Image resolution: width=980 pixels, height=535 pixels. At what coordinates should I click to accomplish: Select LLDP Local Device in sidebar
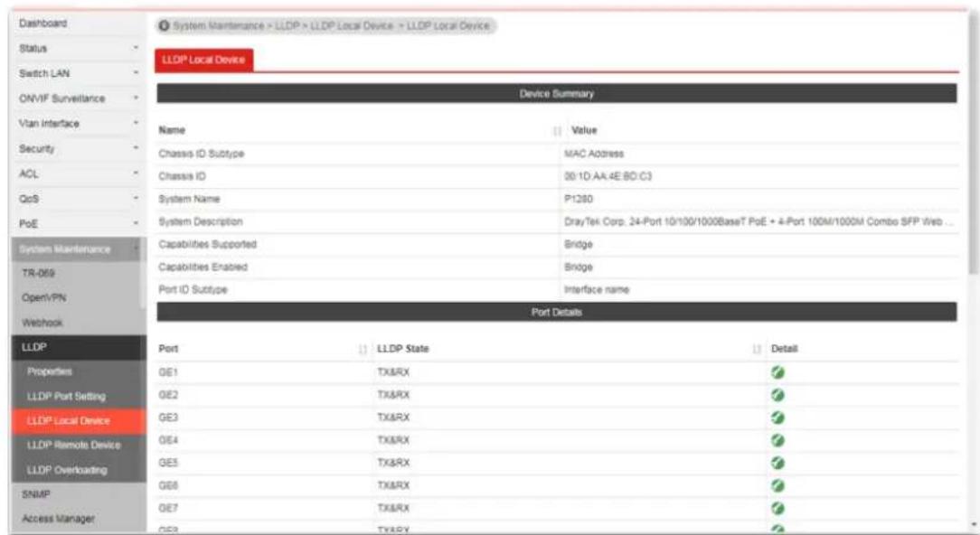point(79,420)
